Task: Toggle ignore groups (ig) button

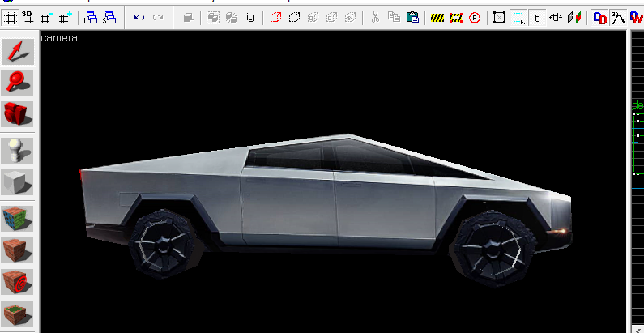Action: pyautogui.click(x=250, y=18)
